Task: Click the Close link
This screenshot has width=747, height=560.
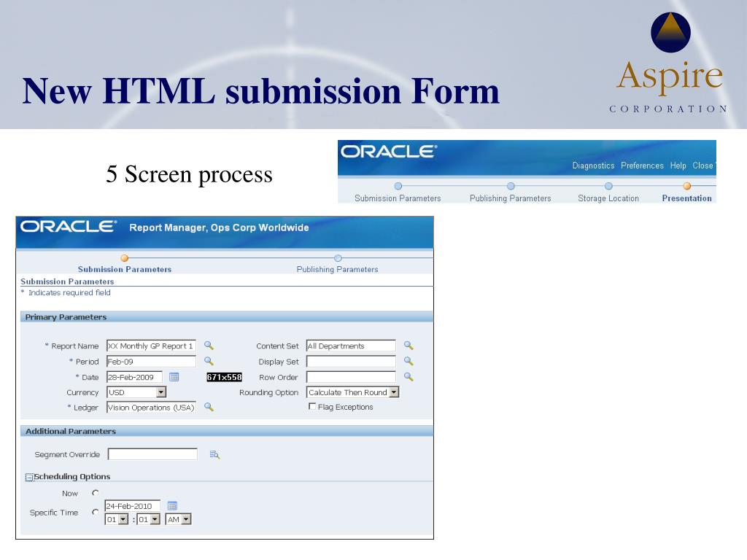Action: [x=703, y=166]
